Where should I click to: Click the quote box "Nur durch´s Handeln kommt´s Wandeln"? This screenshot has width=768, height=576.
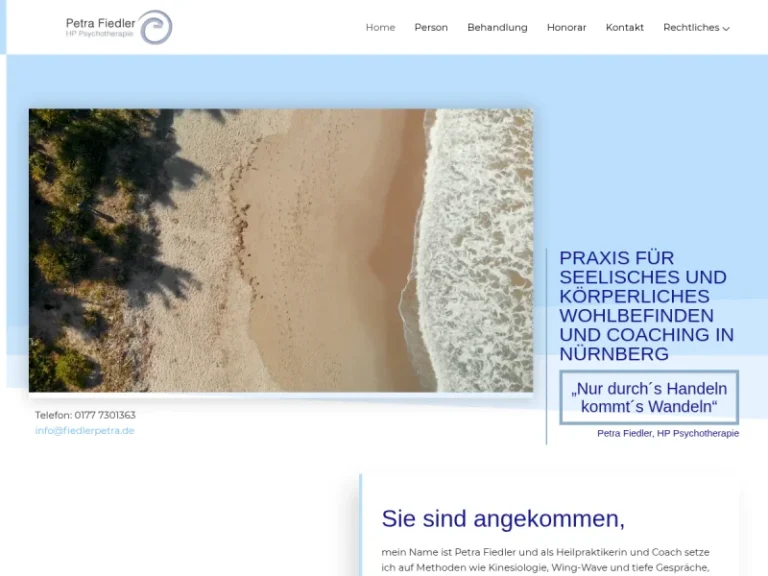(x=649, y=397)
